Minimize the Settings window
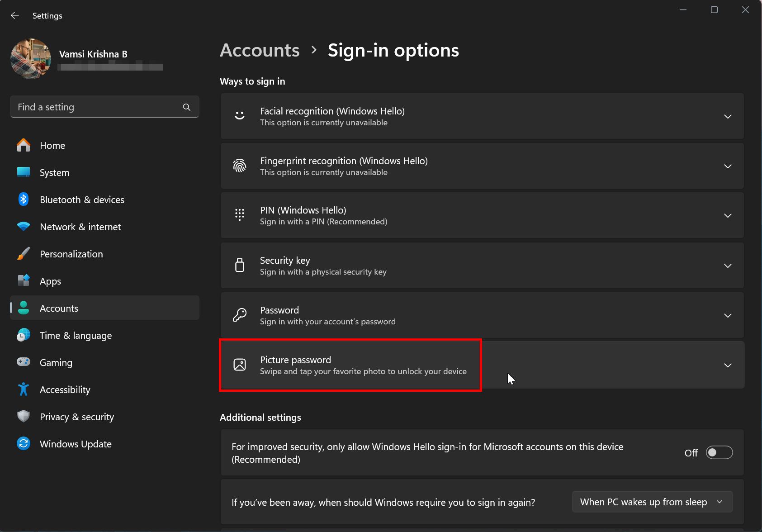Screen dimensions: 762x532 (683, 10)
